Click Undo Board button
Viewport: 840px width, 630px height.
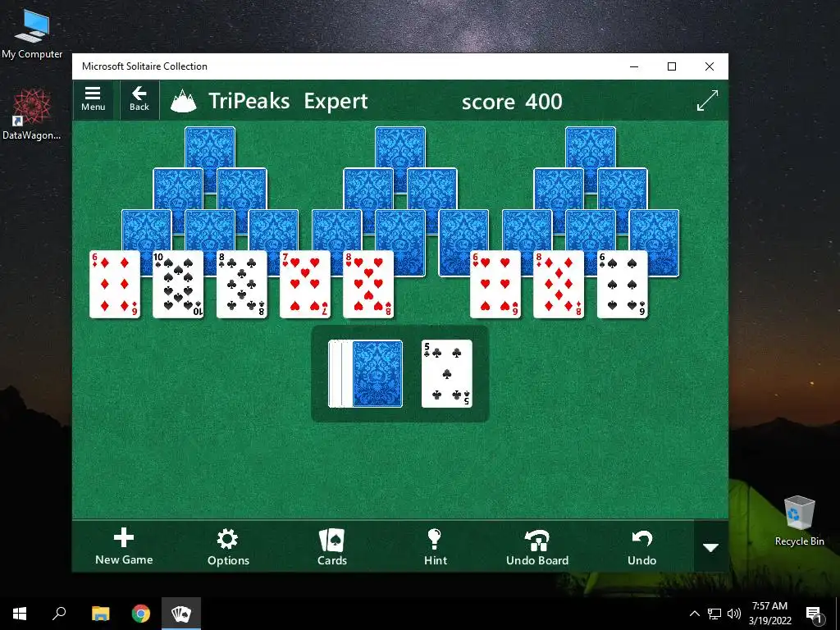537,547
